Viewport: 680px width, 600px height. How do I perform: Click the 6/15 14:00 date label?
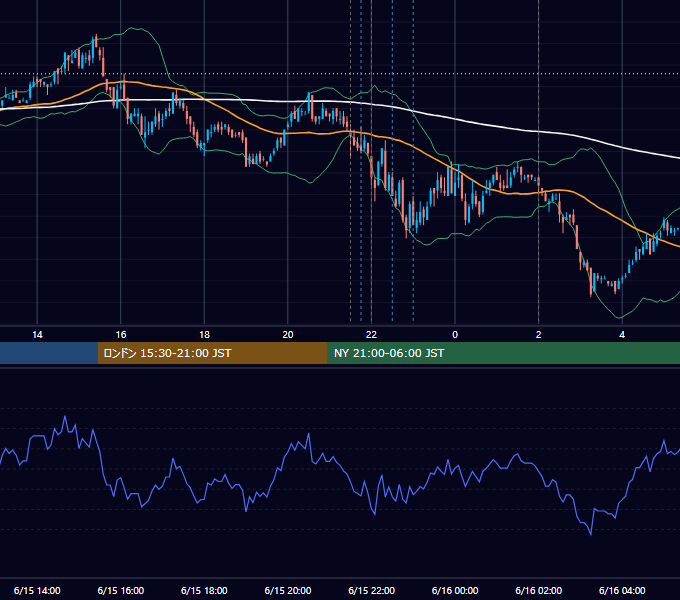coord(37,590)
